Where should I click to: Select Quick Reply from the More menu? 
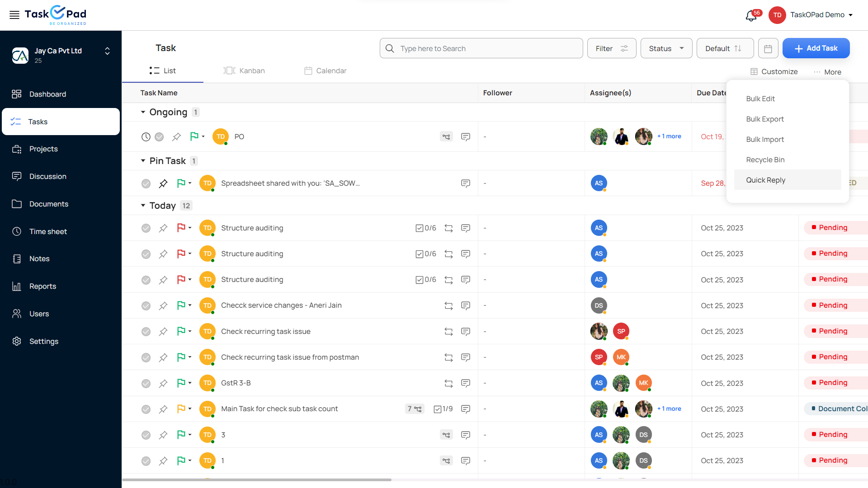tap(765, 180)
